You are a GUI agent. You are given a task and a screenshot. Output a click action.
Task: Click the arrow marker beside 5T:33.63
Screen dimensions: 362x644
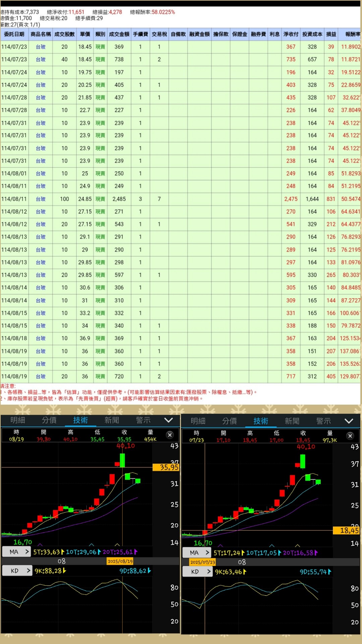63,552
